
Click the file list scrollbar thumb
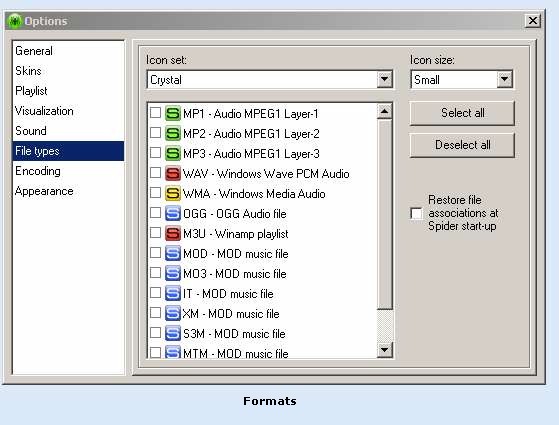(x=385, y=214)
